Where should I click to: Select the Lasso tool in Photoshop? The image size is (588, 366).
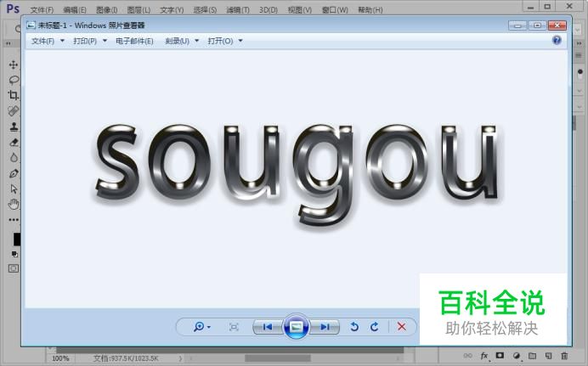click(x=14, y=80)
